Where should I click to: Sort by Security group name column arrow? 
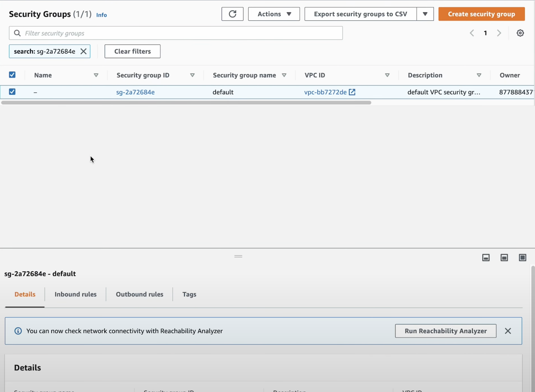click(284, 75)
